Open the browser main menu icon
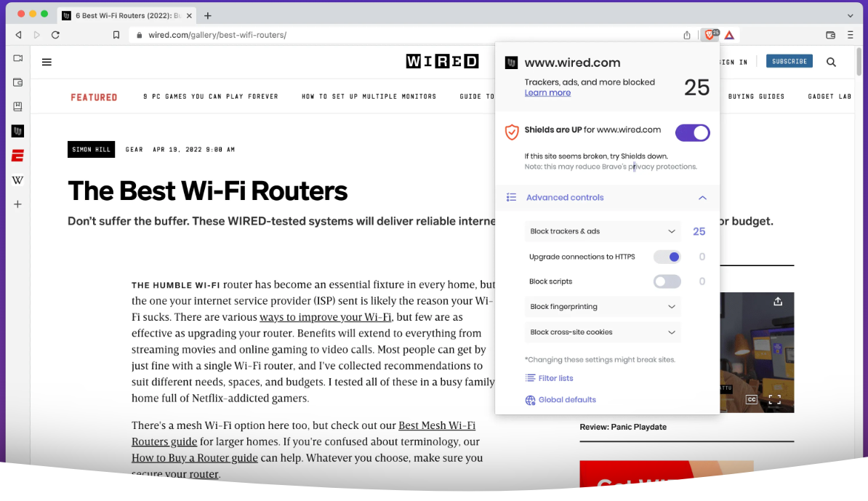This screenshot has width=868, height=501. click(x=851, y=35)
